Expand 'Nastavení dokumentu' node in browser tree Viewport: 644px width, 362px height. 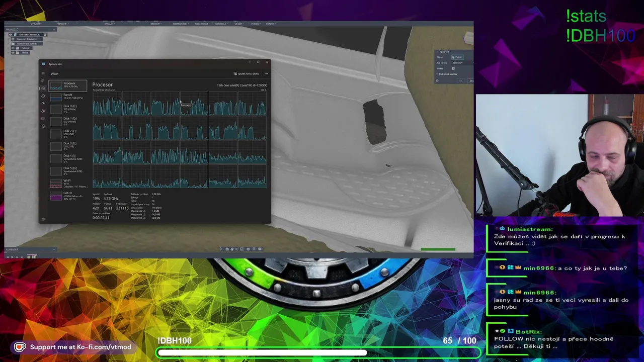(x=9, y=39)
